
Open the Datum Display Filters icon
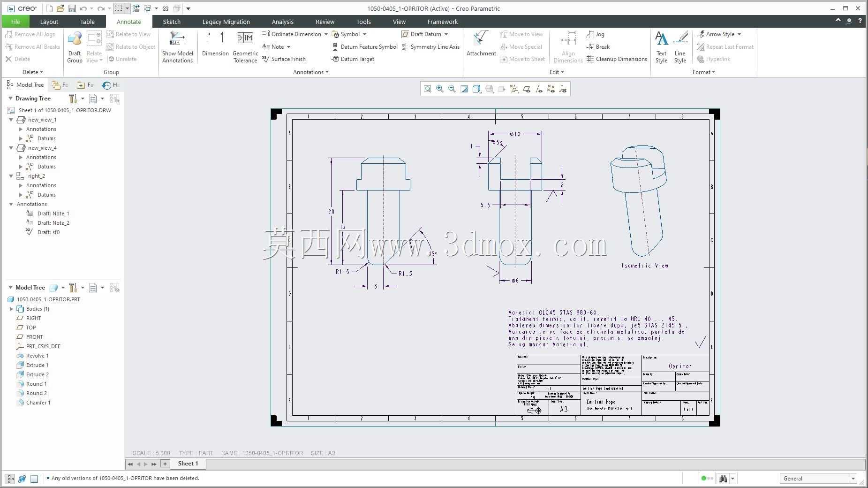point(514,89)
